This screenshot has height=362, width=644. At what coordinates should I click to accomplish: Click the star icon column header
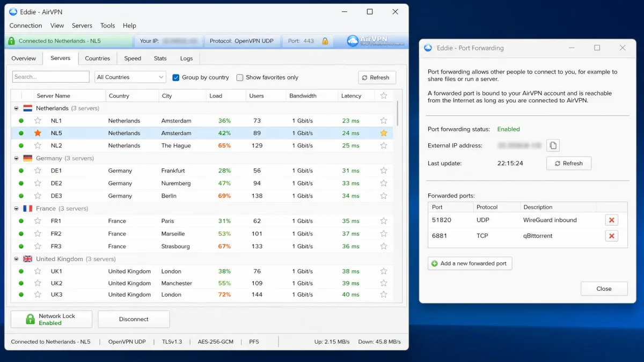(384, 96)
